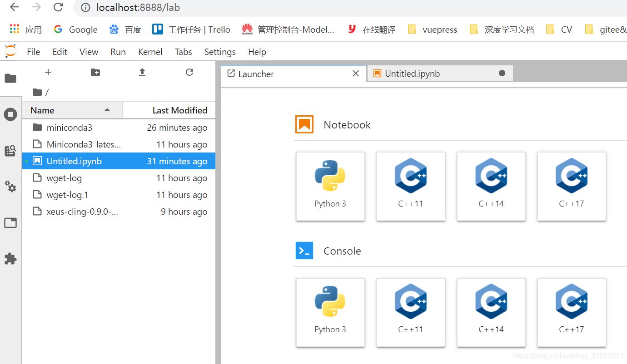The height and width of the screenshot is (364, 627).
Task: Open the 深度学习文档 bookmark folder
Action: coord(502,30)
